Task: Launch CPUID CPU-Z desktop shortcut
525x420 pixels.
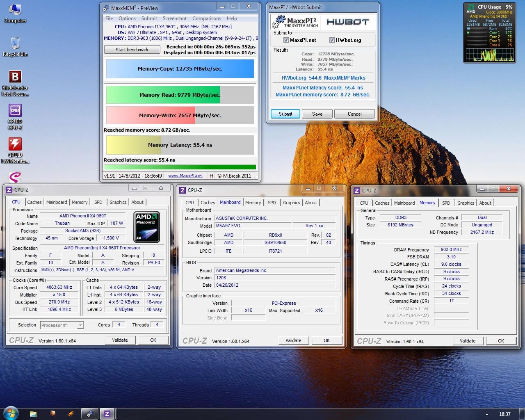Action: (15, 117)
